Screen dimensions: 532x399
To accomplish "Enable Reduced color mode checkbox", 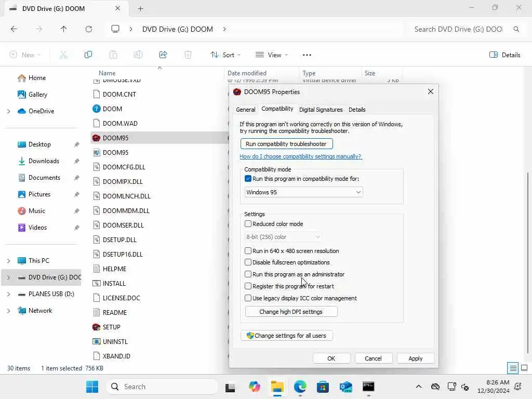I will (x=248, y=224).
